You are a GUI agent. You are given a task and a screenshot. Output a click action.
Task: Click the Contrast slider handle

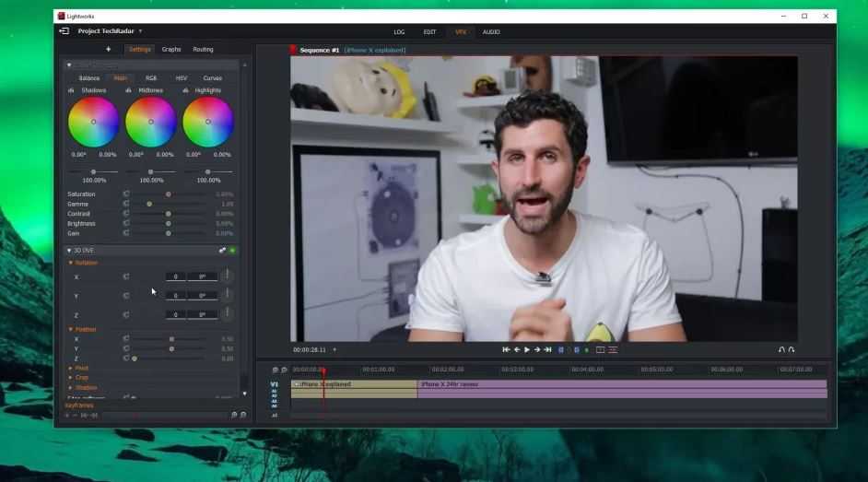[x=169, y=214]
